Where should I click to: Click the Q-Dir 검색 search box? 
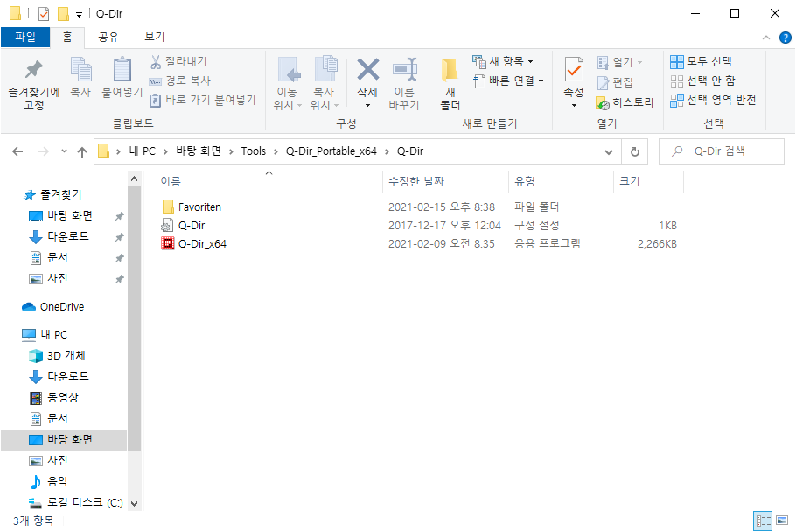(x=721, y=151)
